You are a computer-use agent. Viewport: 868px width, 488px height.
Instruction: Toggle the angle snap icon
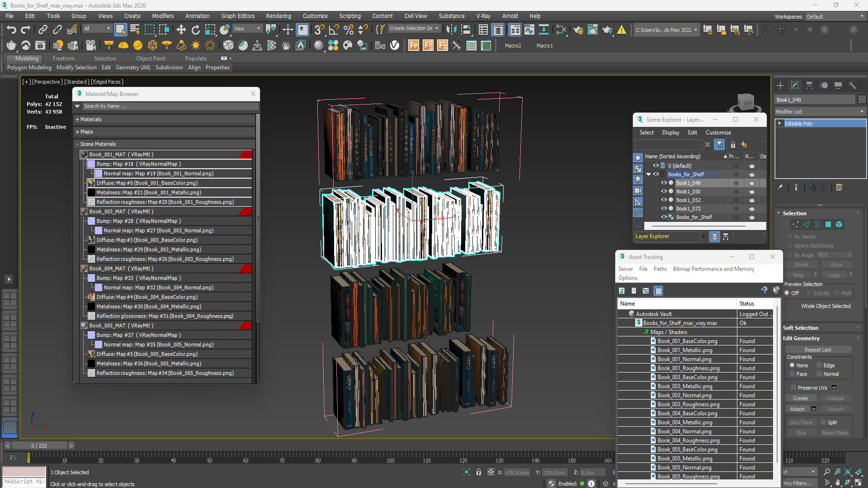[334, 30]
